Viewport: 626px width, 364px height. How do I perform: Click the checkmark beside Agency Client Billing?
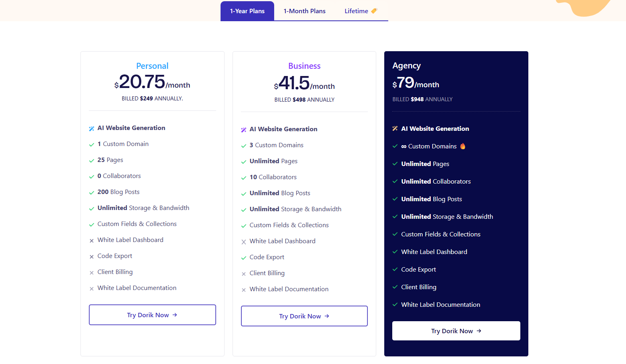coord(395,287)
